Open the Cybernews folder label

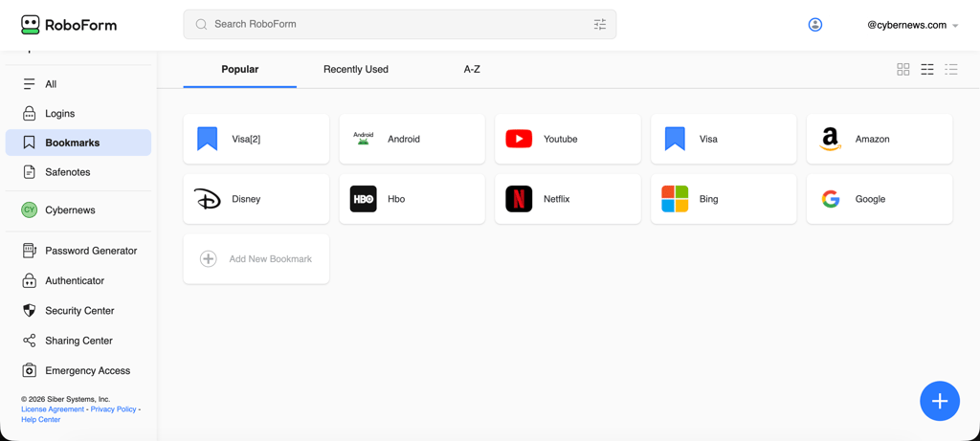pyautogui.click(x=70, y=209)
